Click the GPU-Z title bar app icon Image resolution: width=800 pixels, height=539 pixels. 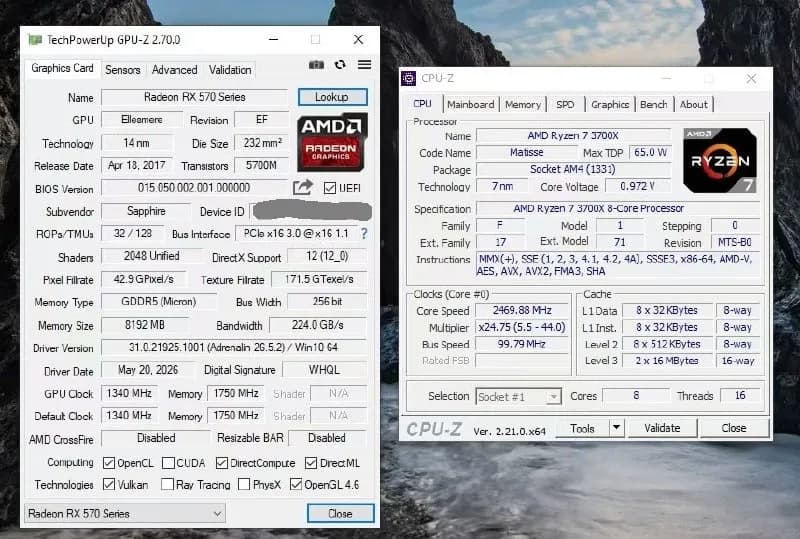tap(35, 39)
